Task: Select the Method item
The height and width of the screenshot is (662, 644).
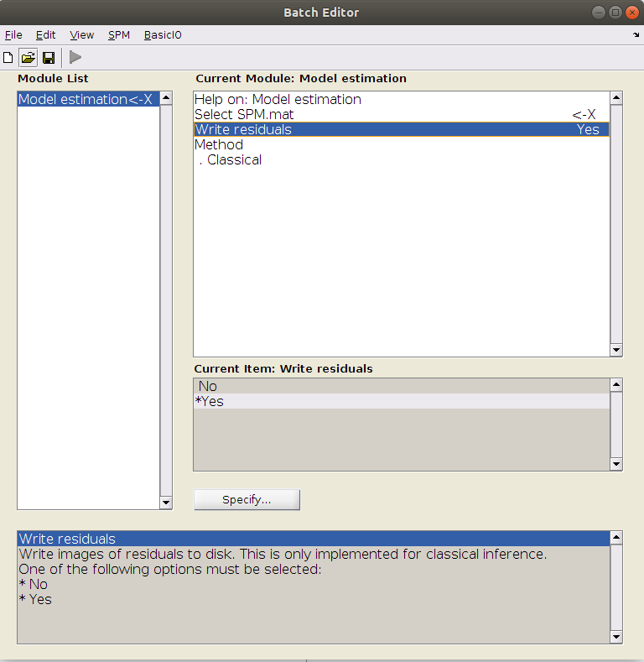Action: pyautogui.click(x=402, y=145)
